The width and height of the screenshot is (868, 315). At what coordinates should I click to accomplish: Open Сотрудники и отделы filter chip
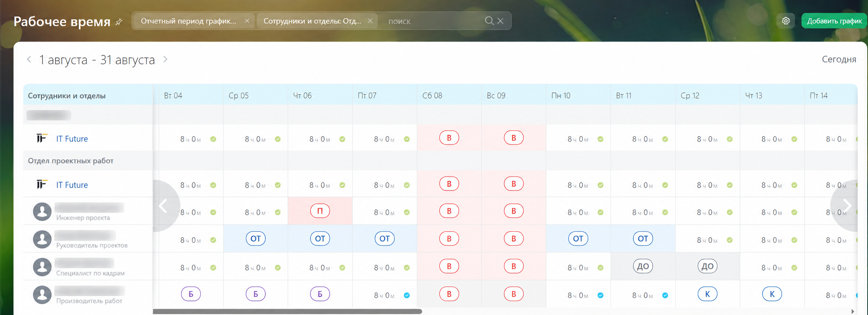point(313,21)
